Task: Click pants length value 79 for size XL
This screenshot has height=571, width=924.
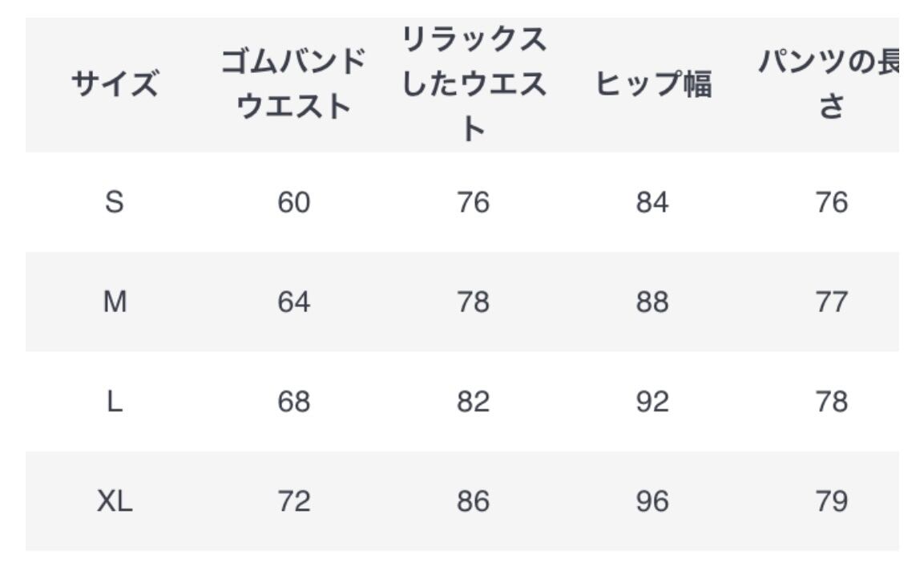Action: click(831, 502)
